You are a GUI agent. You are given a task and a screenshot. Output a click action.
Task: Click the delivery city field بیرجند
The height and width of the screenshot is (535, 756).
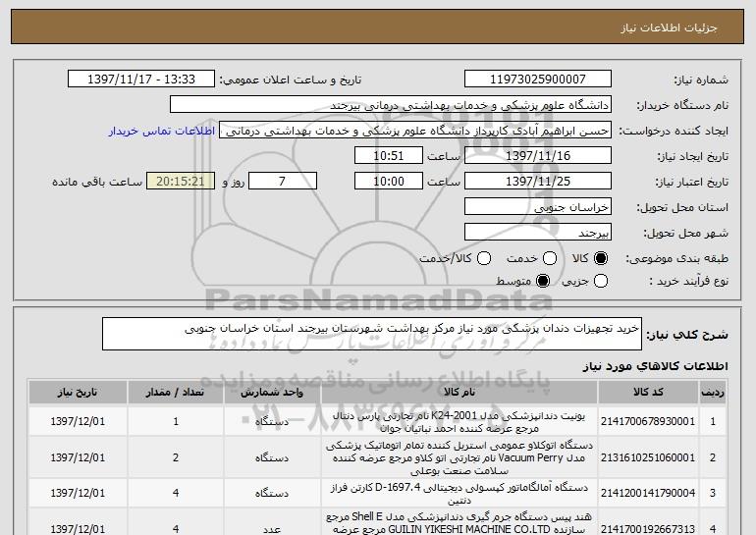point(538,233)
